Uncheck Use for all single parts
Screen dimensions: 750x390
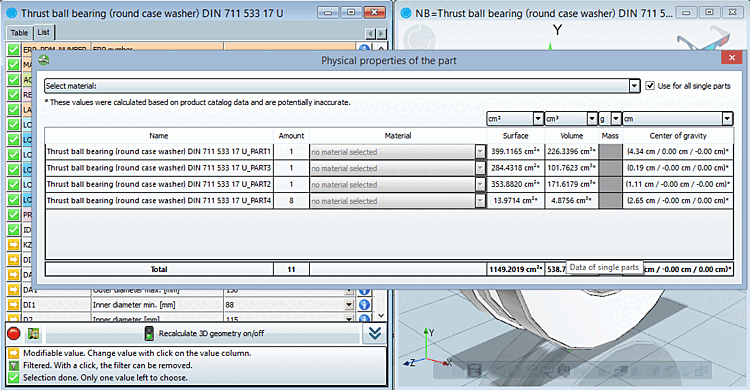(650, 86)
